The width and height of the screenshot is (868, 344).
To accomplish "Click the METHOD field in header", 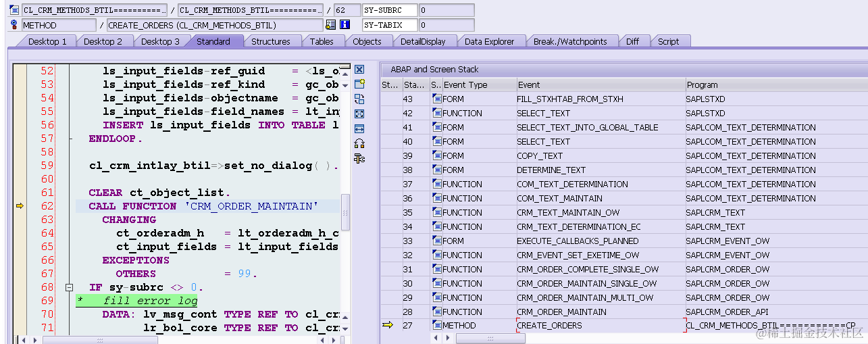I will pyautogui.click(x=58, y=25).
